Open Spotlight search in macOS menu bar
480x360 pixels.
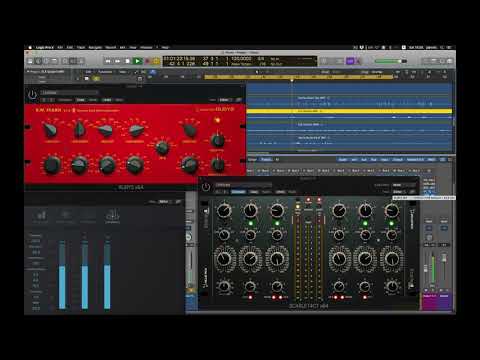pyautogui.click(x=442, y=47)
